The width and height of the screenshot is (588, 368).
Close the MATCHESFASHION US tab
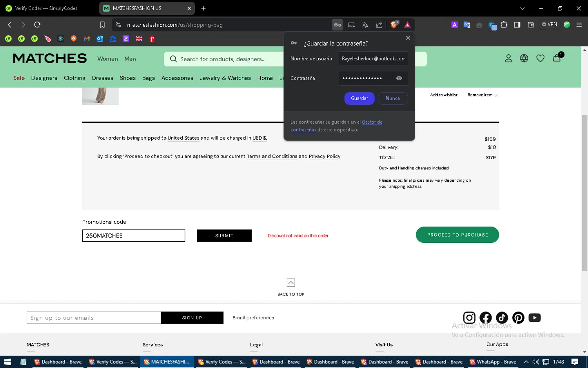click(x=189, y=8)
